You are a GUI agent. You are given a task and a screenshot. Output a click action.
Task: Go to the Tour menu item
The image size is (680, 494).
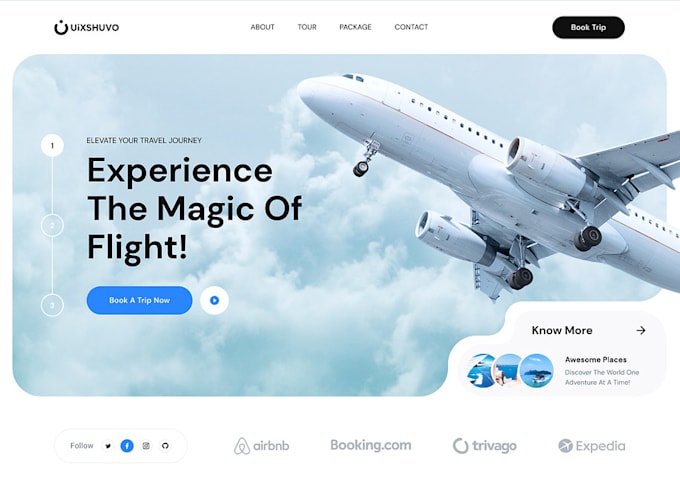(307, 27)
